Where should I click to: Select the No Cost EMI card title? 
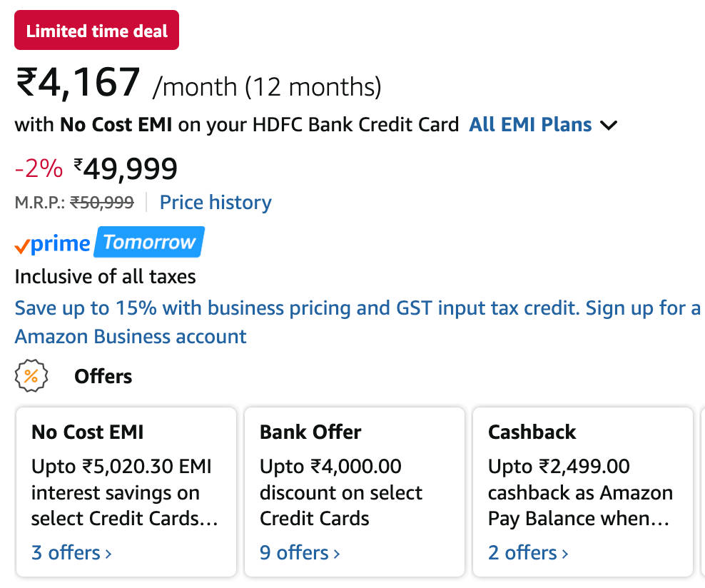coord(88,432)
